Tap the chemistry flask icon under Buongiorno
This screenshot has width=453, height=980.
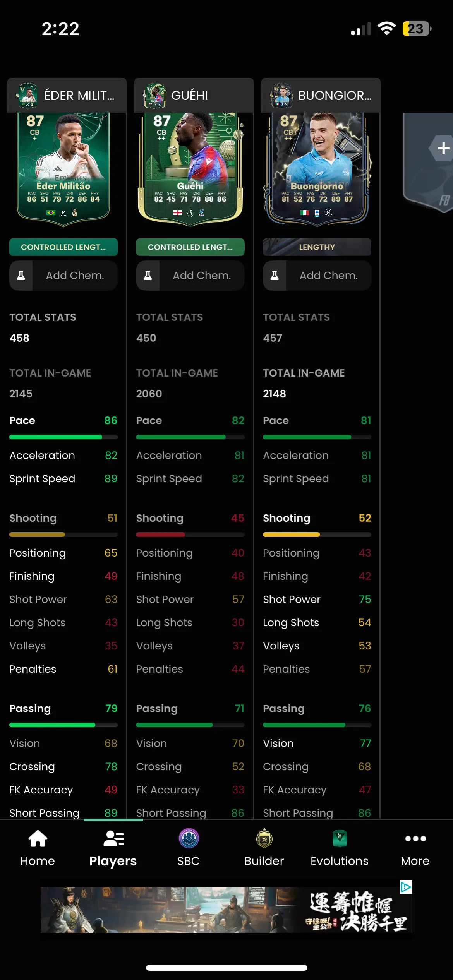tap(275, 276)
